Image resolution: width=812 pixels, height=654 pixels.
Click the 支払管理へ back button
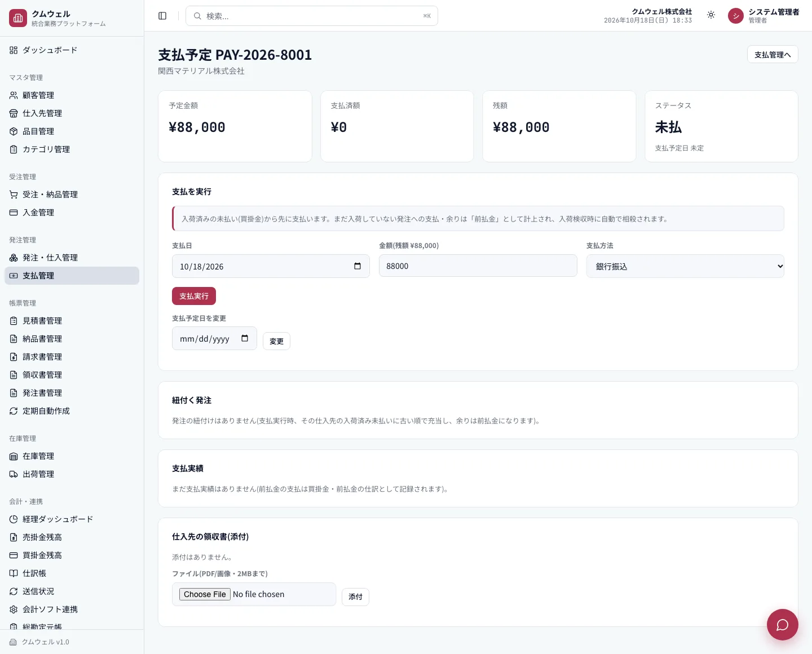(x=773, y=54)
